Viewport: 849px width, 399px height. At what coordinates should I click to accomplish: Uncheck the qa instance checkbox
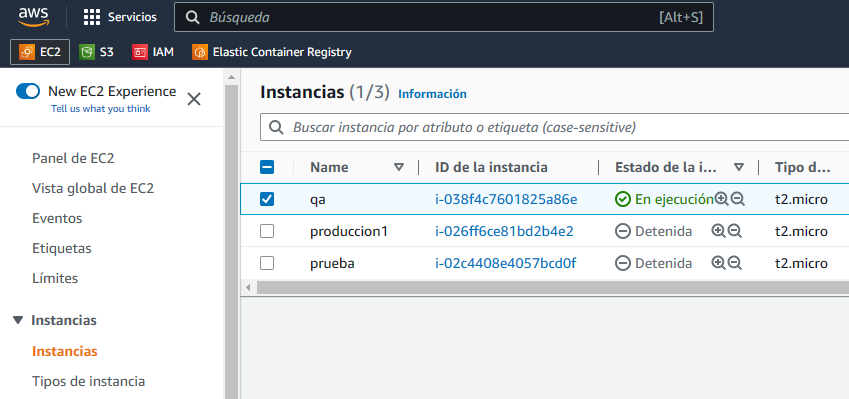pyautogui.click(x=267, y=199)
